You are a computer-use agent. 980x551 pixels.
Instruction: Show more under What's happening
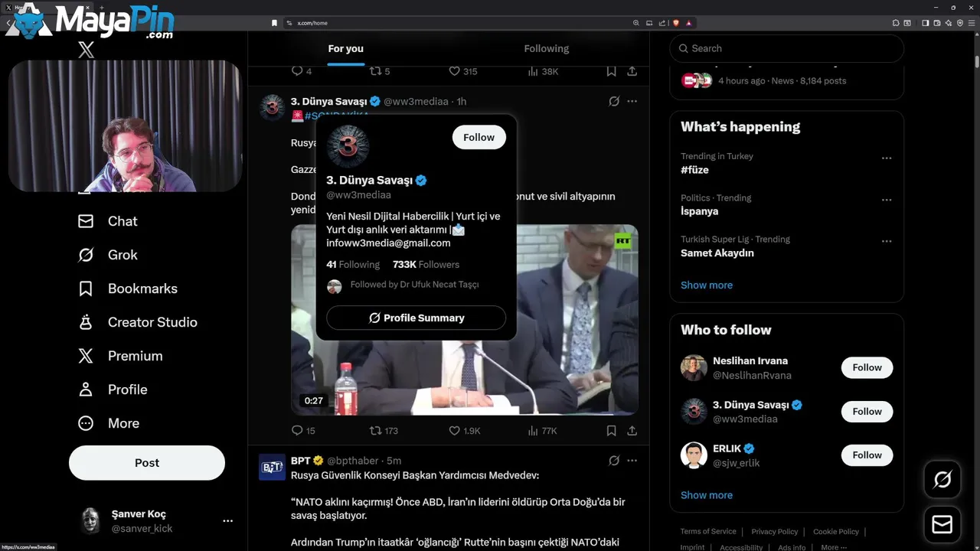pos(707,285)
